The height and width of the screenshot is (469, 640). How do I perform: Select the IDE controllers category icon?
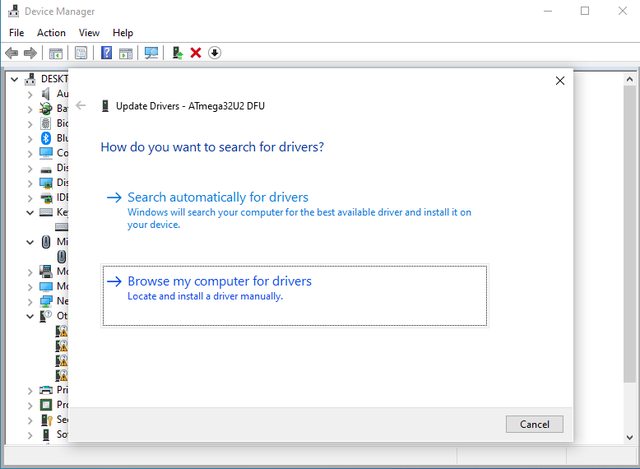pyautogui.click(x=46, y=198)
